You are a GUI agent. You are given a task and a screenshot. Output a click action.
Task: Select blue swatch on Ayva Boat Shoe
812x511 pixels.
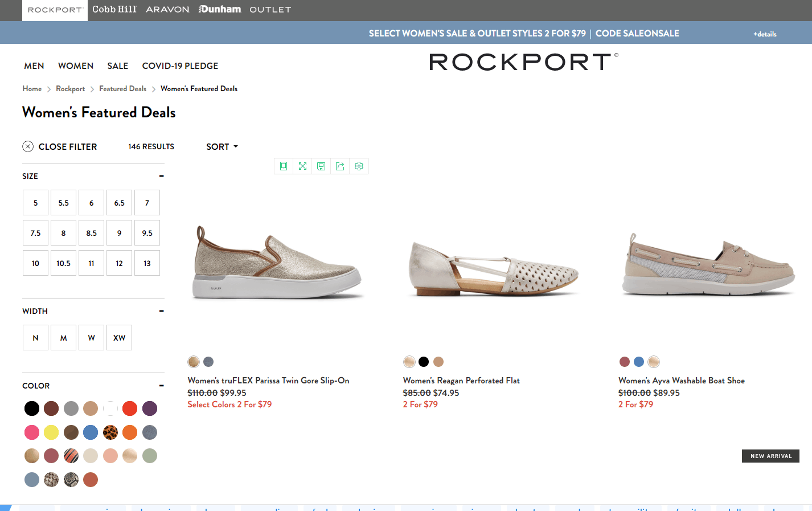pyautogui.click(x=639, y=362)
